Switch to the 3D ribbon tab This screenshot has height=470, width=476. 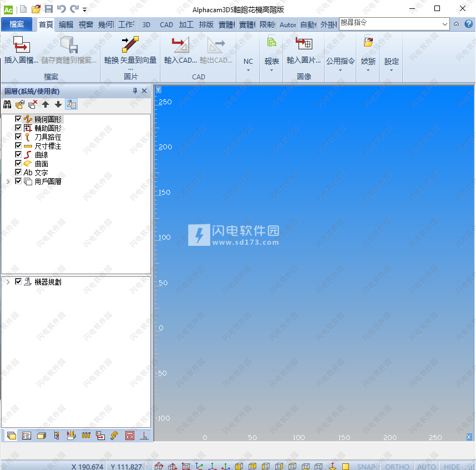click(x=146, y=24)
